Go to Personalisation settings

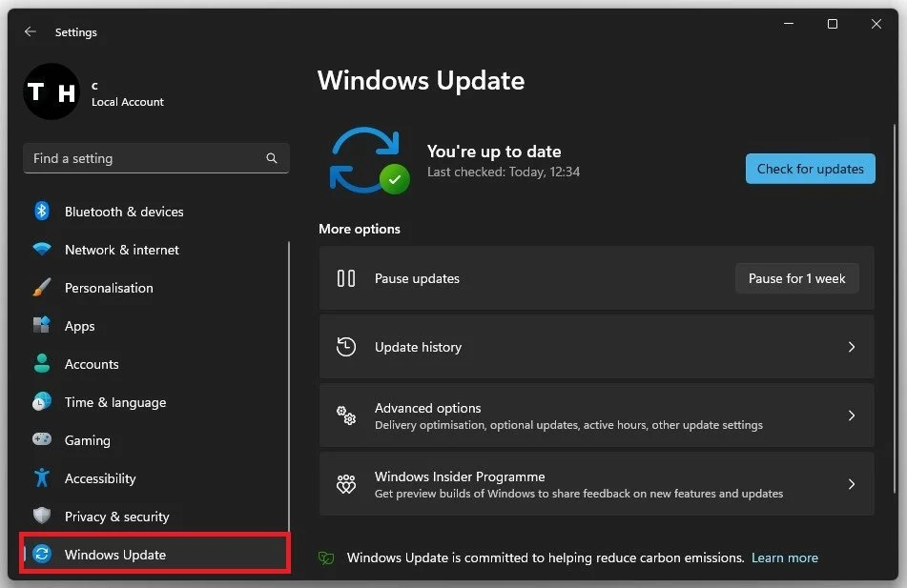click(x=155, y=288)
